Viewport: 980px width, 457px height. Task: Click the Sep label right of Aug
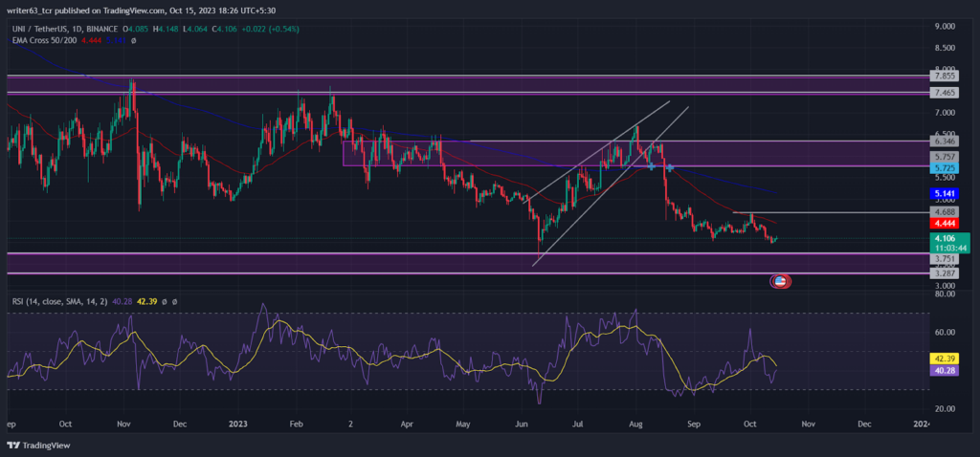click(x=693, y=424)
